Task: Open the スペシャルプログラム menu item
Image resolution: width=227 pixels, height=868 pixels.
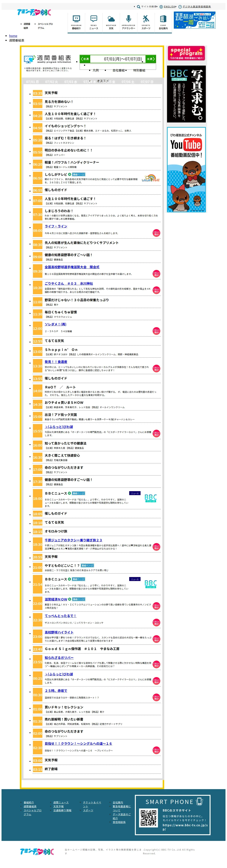Action: click(x=45, y=26)
